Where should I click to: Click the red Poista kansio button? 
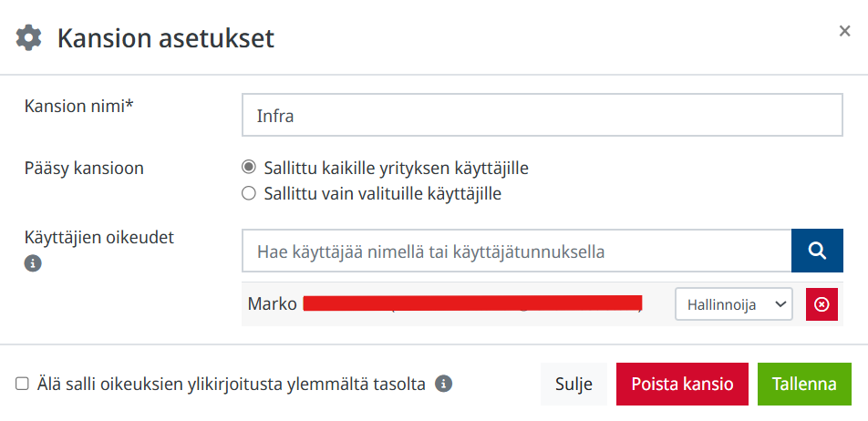pos(682,384)
